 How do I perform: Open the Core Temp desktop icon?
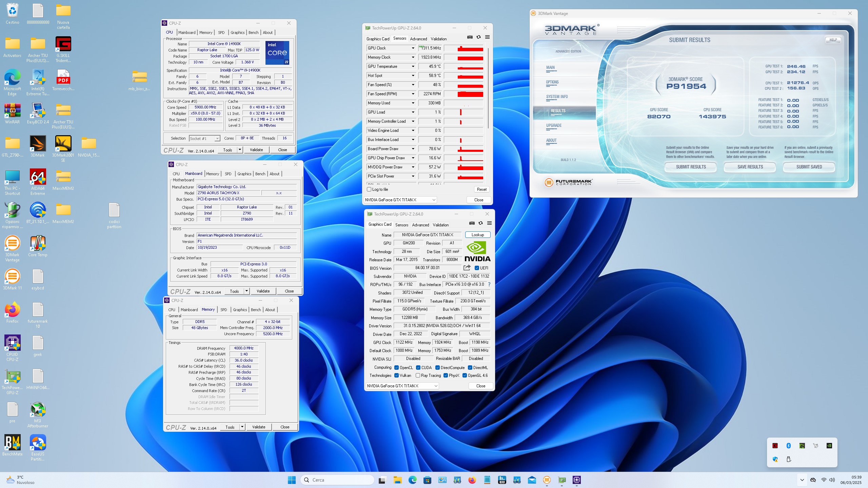pos(38,246)
